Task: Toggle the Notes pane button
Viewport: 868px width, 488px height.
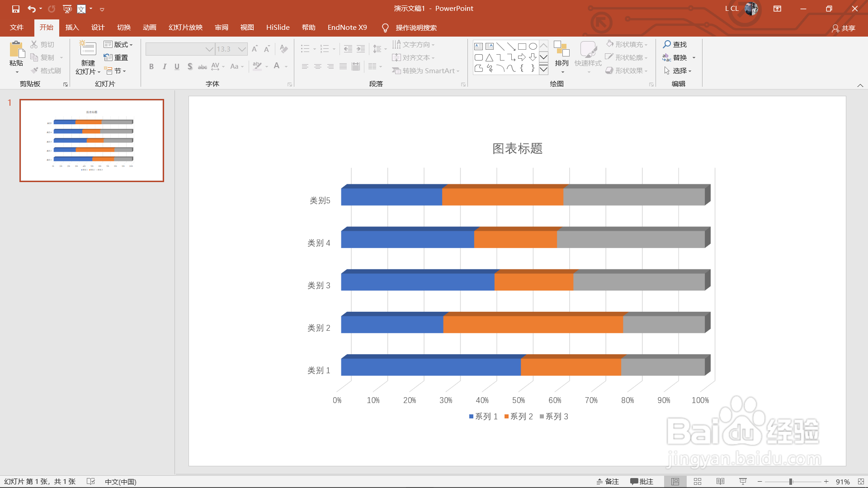Action: click(608, 482)
